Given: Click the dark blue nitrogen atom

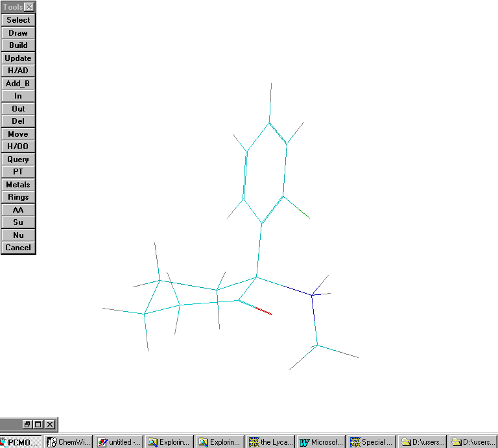Looking at the screenshot, I should [x=312, y=295].
